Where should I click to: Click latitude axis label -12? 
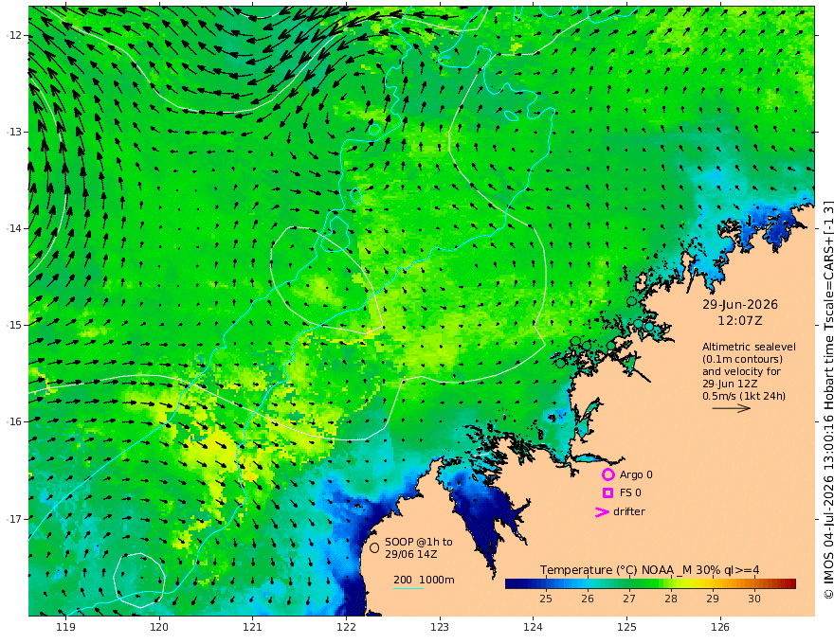click(x=14, y=35)
